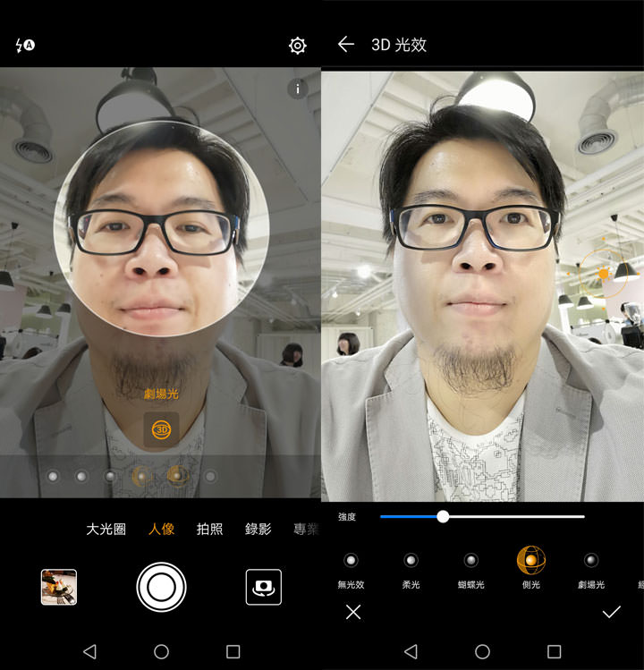The width and height of the screenshot is (644, 670).
Task: Select the 人像 portrait mode
Action: 162,529
